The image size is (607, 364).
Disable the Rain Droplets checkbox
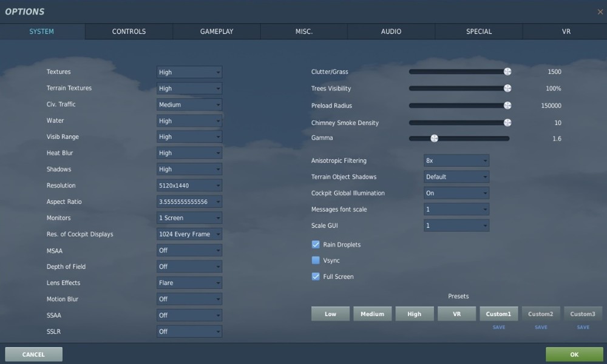tap(316, 244)
